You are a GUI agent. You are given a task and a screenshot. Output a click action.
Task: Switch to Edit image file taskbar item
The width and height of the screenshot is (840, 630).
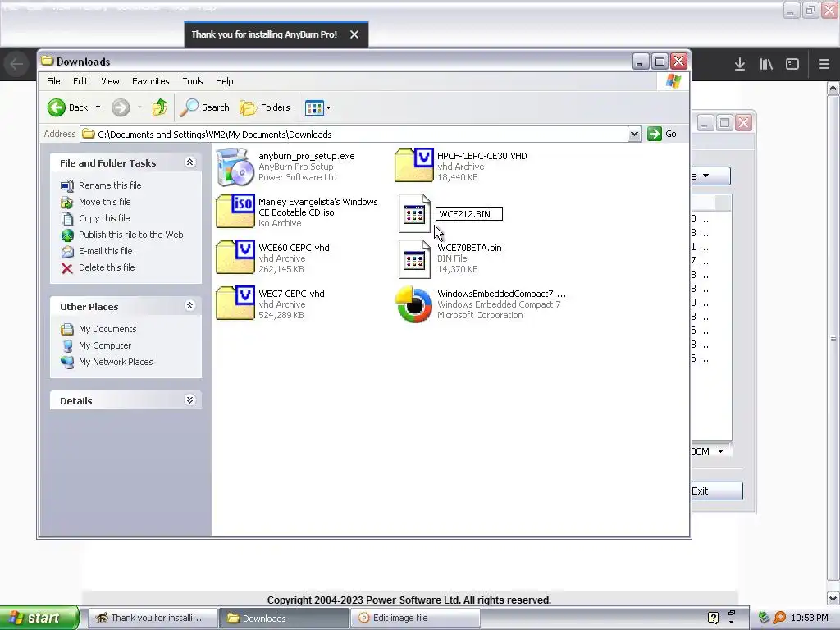point(416,618)
